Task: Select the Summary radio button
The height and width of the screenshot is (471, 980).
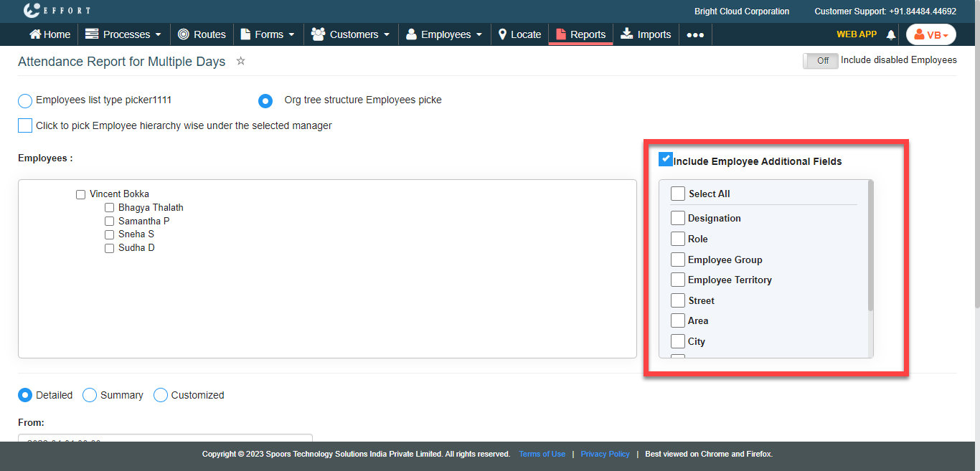Action: [x=90, y=395]
